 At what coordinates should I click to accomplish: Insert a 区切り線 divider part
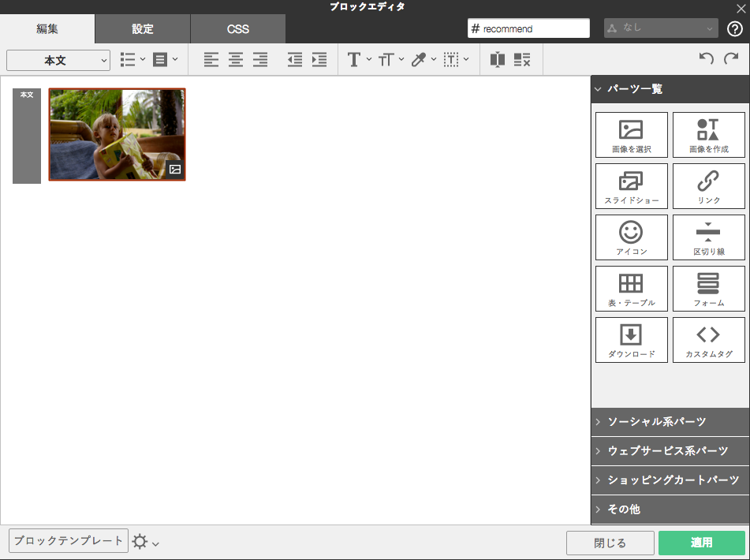tap(709, 237)
